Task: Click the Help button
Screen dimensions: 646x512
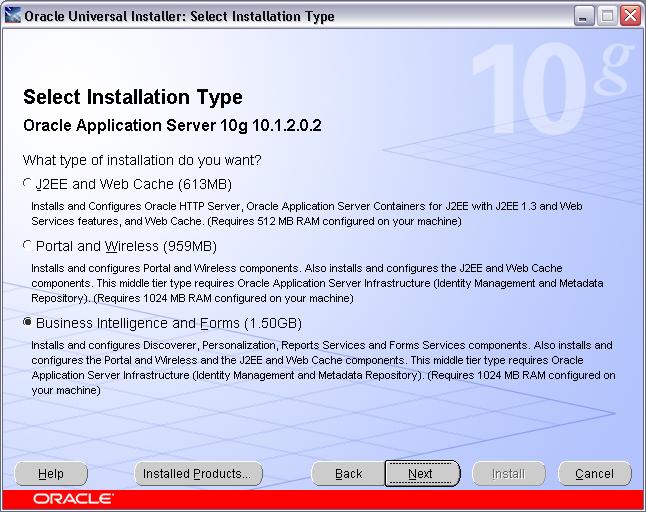Action: (51, 473)
